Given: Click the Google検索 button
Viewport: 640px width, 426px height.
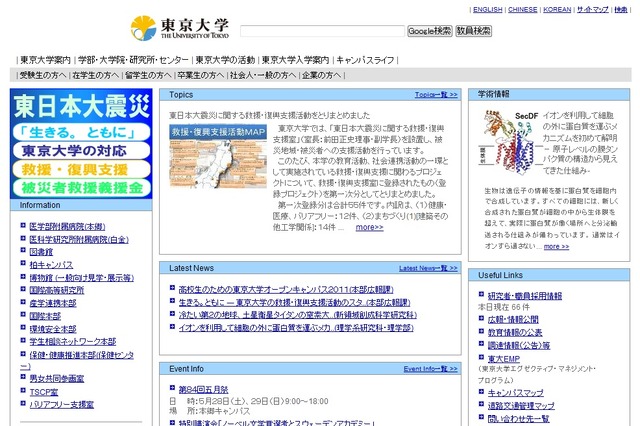Looking at the screenshot, I should [430, 31].
